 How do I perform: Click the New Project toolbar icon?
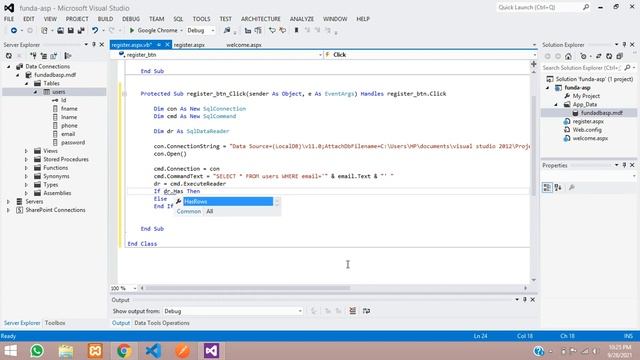[44, 31]
